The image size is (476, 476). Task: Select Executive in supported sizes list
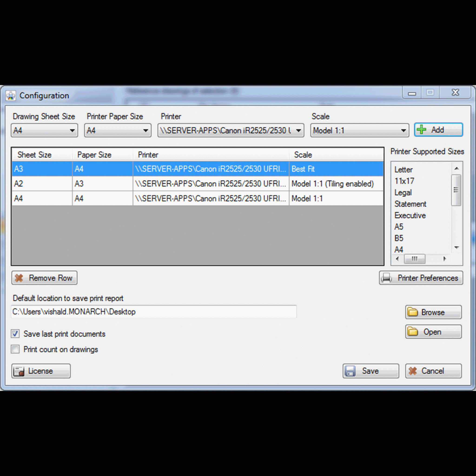click(x=410, y=215)
